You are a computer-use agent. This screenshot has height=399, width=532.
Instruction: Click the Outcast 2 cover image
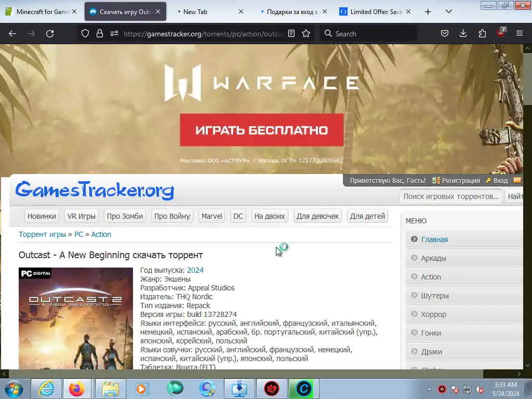(76, 318)
